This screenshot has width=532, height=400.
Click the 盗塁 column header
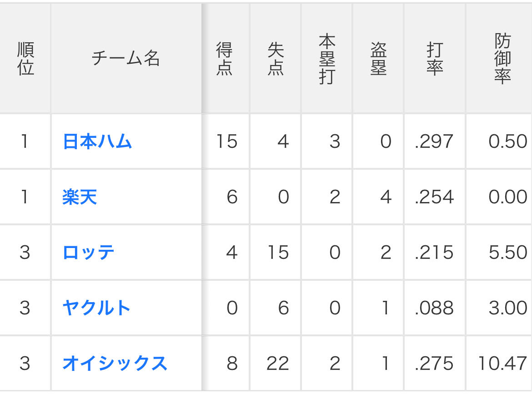(x=378, y=59)
